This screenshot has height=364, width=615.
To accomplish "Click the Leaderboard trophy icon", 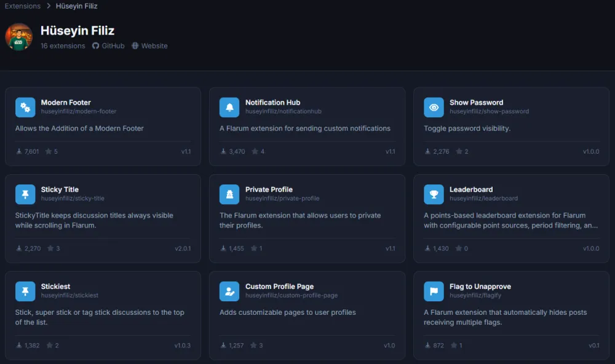I will (x=434, y=194).
